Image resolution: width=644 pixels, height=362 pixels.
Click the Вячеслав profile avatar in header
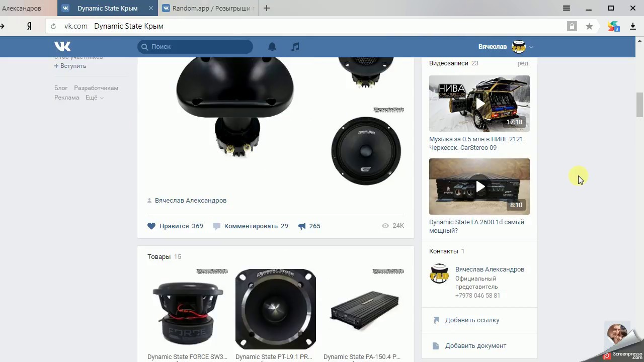[x=519, y=47]
